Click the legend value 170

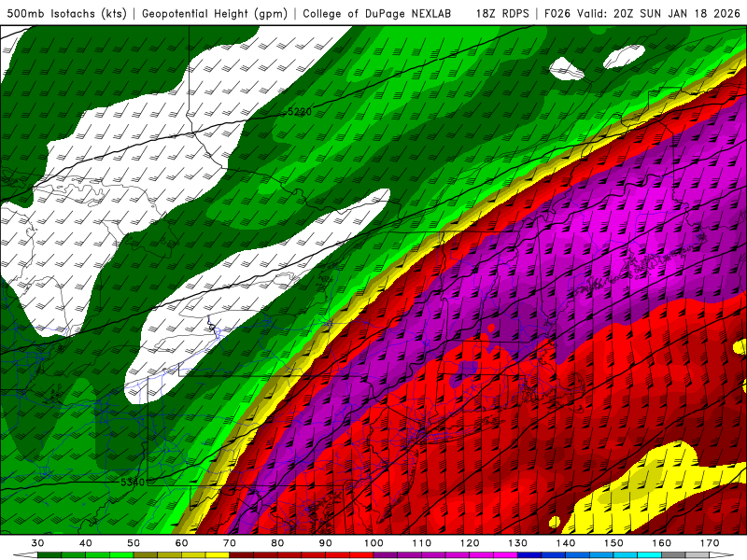point(710,543)
